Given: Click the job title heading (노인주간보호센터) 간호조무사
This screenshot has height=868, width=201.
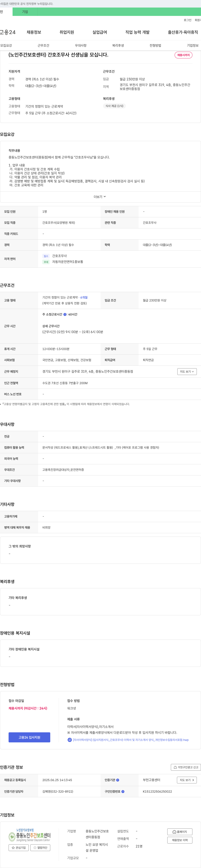Looking at the screenshot, I should [x=58, y=55].
